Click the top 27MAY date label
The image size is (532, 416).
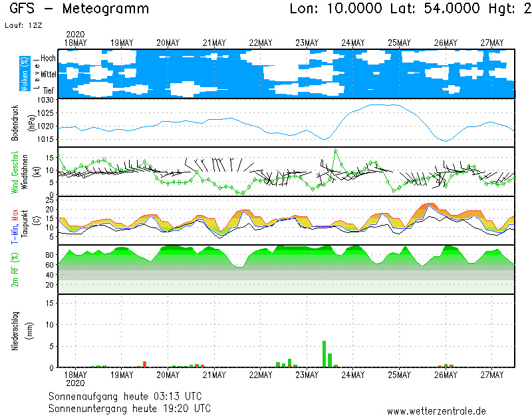point(492,43)
